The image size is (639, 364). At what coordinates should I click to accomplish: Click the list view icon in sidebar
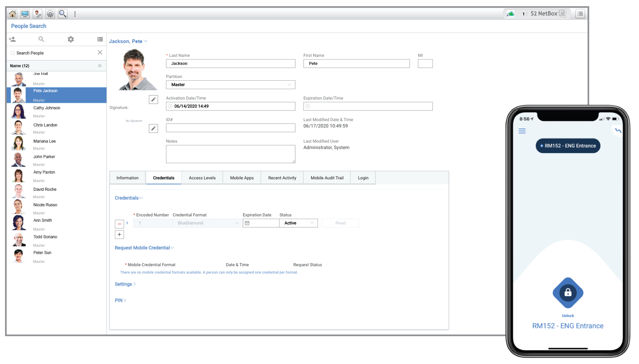[x=100, y=39]
